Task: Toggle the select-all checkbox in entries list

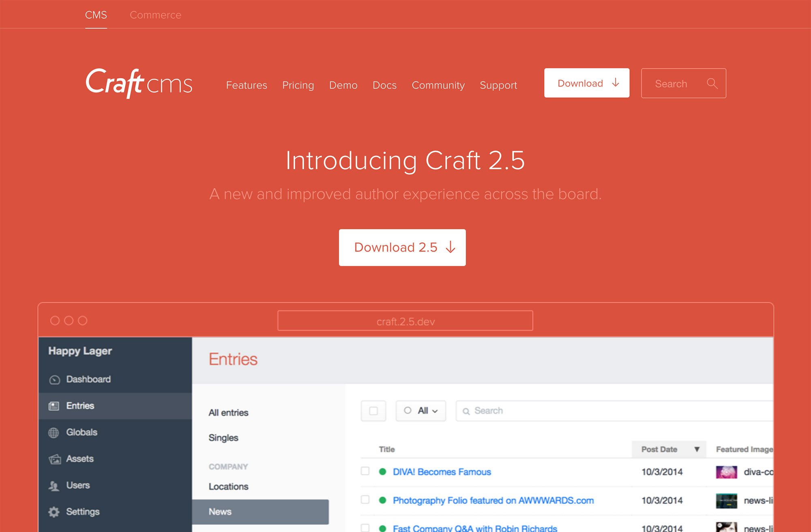Action: coord(373,410)
